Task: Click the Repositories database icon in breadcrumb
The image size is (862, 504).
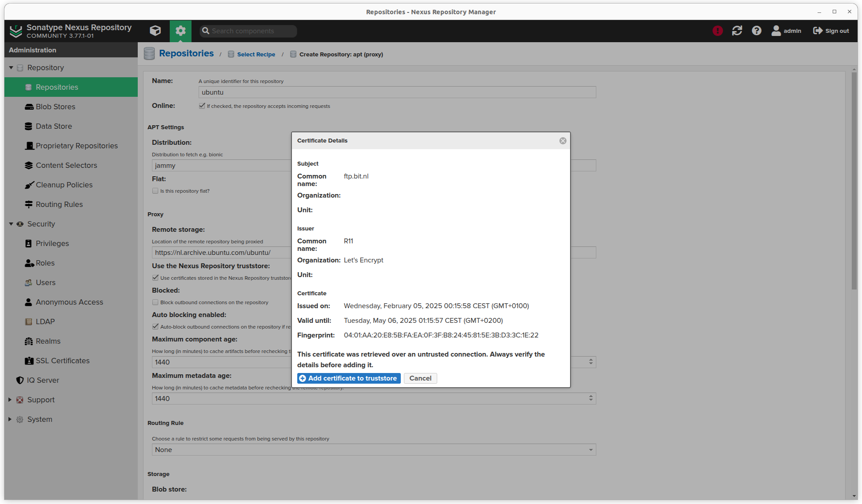Action: (149, 54)
